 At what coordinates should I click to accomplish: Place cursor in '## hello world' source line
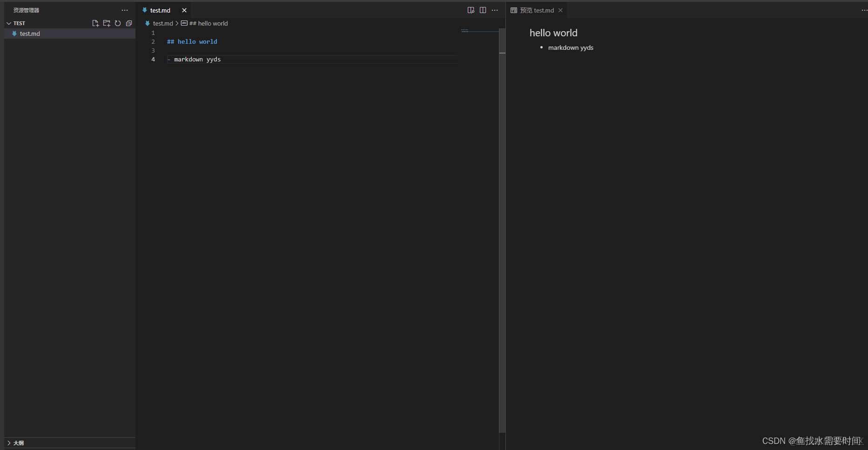192,42
